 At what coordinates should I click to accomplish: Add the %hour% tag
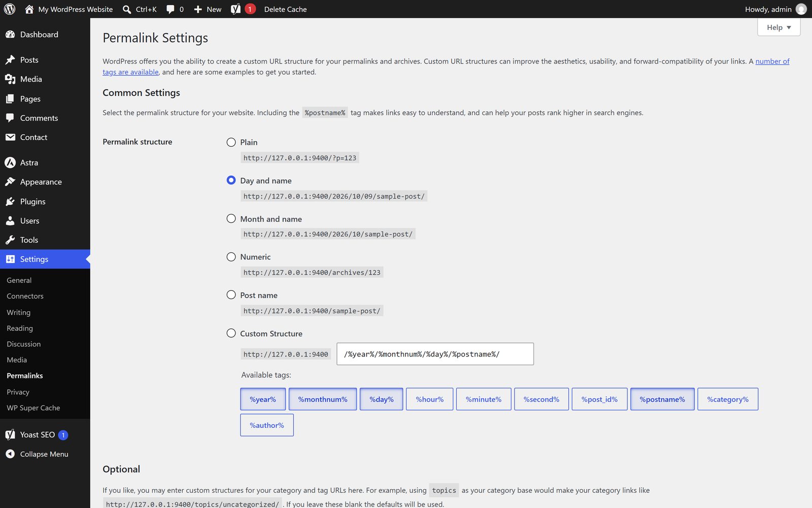pyautogui.click(x=429, y=399)
